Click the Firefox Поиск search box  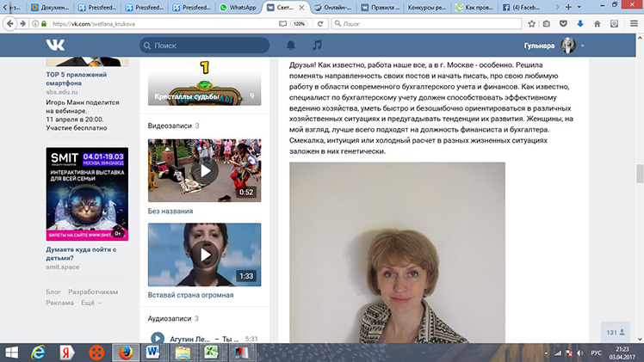click(x=426, y=24)
